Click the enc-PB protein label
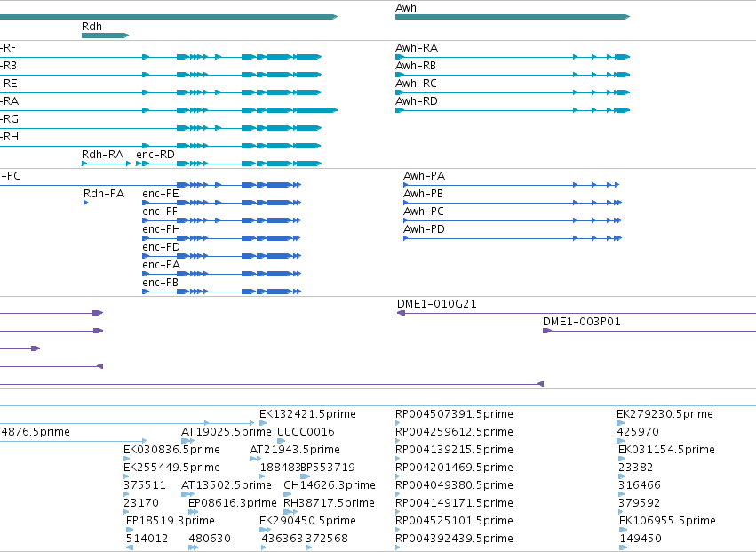The image size is (756, 552). 161,283
